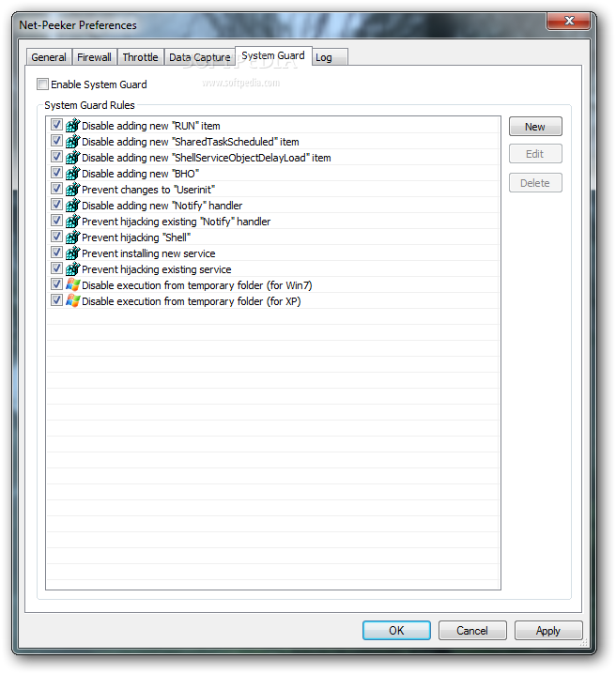Viewport: 616px width, 674px height.
Task: Uncheck Disable adding new 'Notify' handler checkbox
Action: pyautogui.click(x=56, y=205)
